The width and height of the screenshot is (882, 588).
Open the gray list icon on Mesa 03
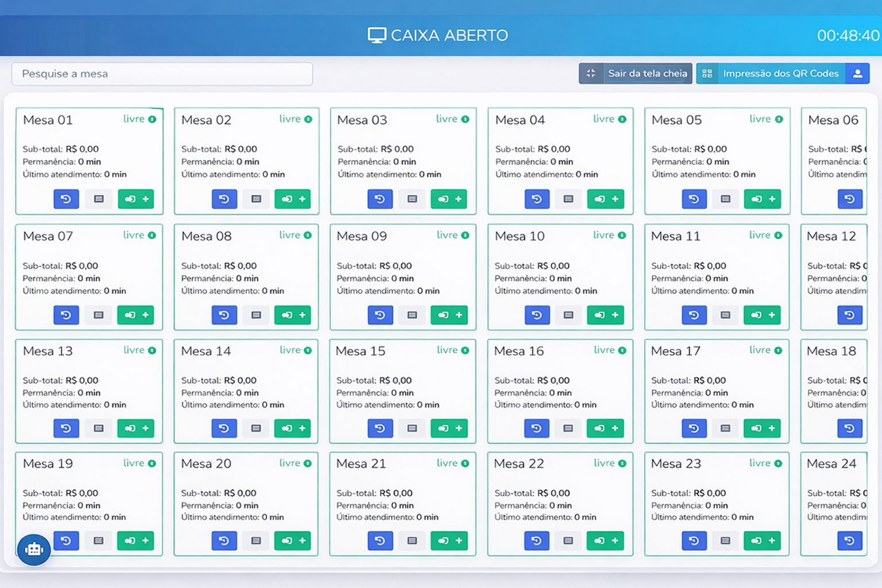tap(412, 199)
